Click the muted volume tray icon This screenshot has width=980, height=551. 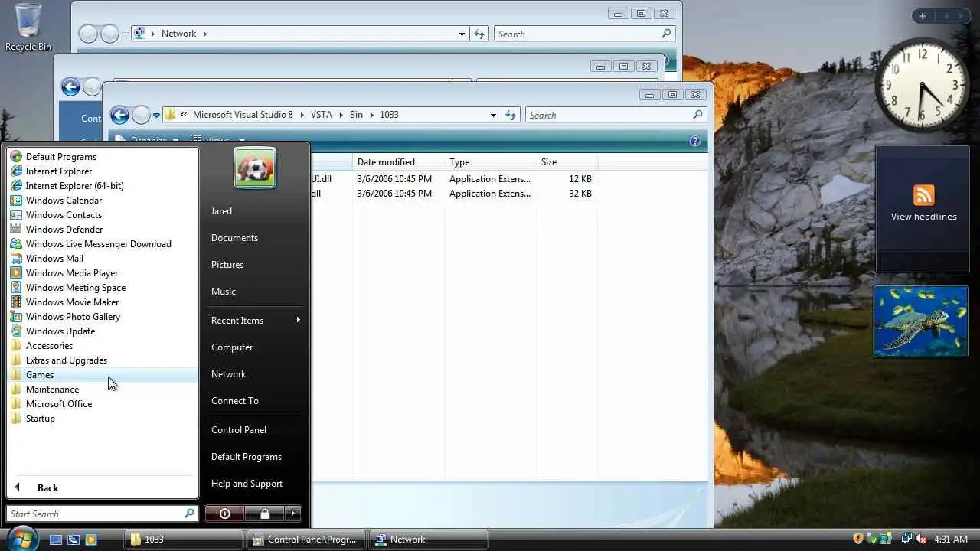coord(921,539)
